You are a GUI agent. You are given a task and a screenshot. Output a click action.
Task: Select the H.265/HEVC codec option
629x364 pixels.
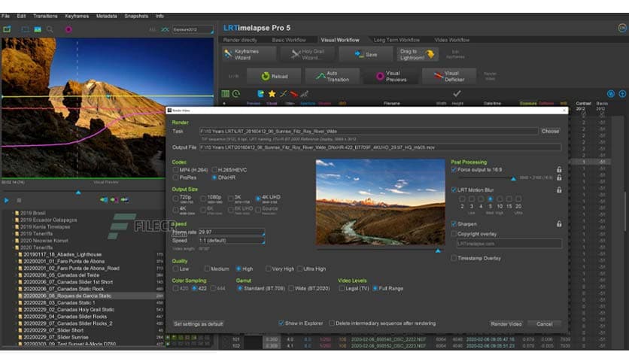214,170
